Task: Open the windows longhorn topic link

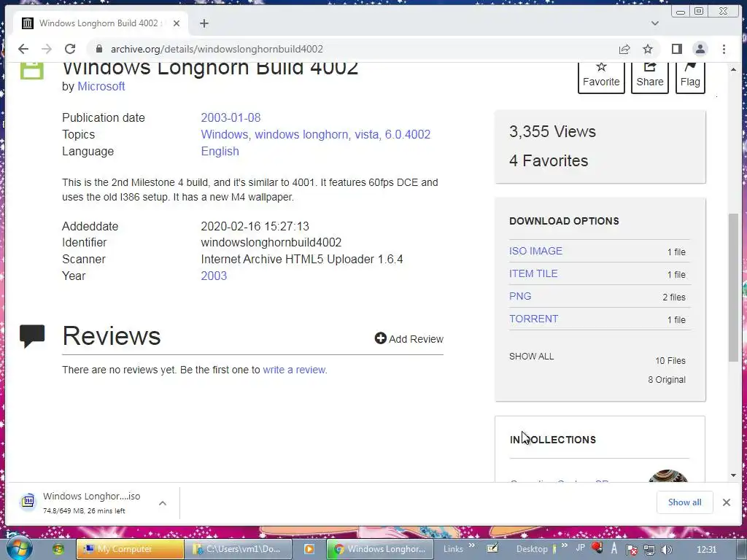Action: (x=301, y=135)
